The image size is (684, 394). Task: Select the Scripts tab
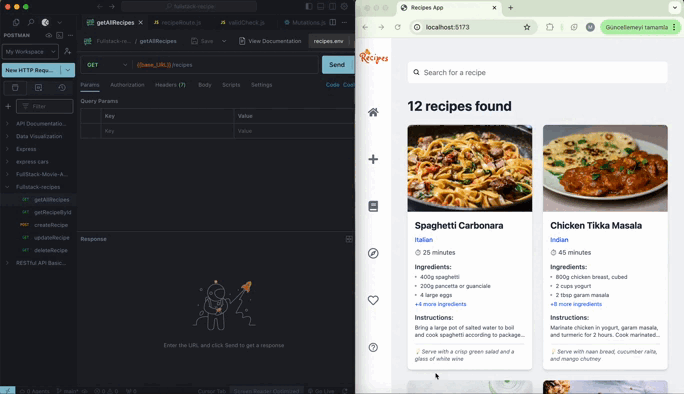pyautogui.click(x=231, y=85)
